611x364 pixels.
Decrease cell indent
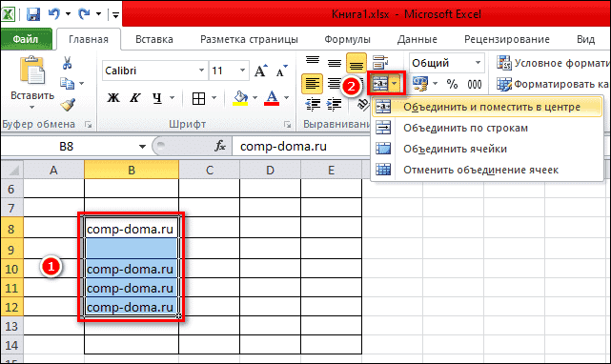(x=313, y=104)
